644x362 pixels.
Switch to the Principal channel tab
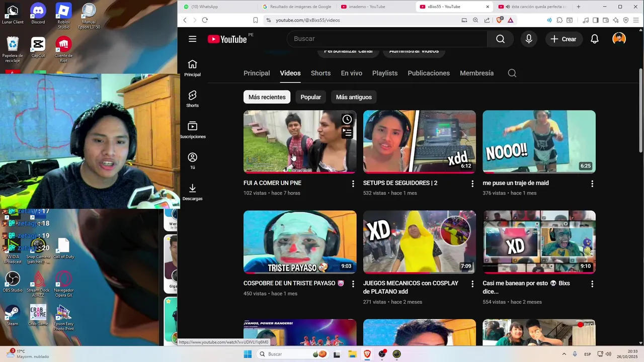257,73
